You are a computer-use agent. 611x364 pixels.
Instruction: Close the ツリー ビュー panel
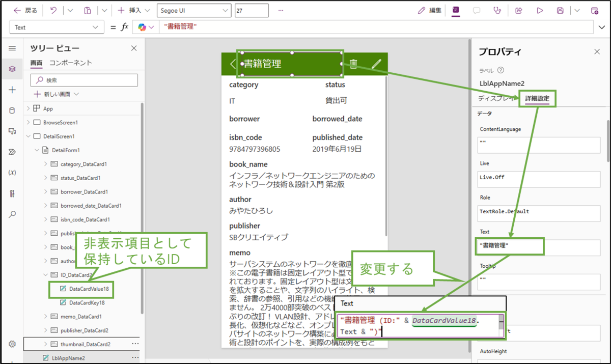tap(134, 48)
